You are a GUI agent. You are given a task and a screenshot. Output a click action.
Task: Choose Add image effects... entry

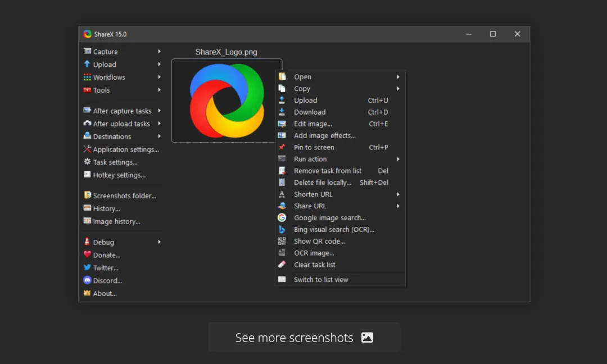pyautogui.click(x=340, y=135)
